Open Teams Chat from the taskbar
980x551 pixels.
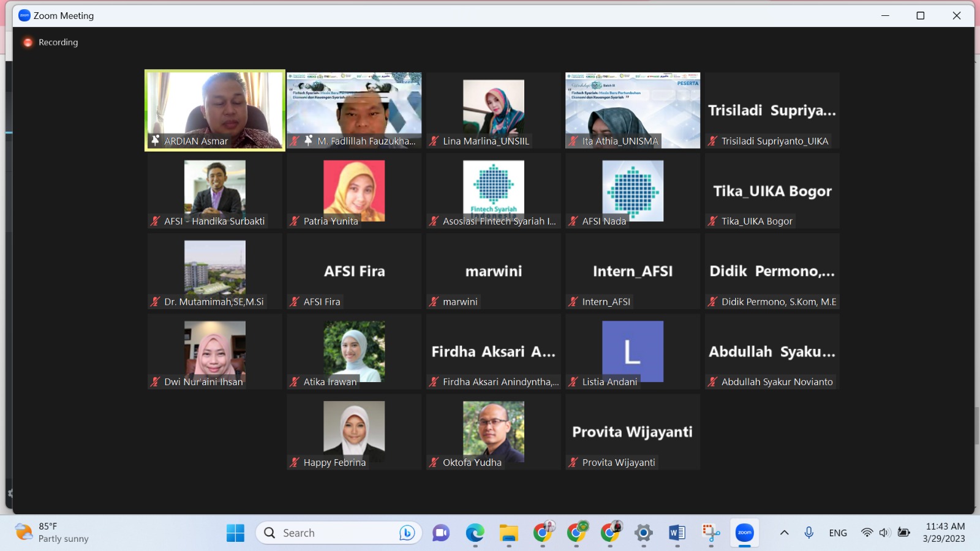tap(441, 533)
